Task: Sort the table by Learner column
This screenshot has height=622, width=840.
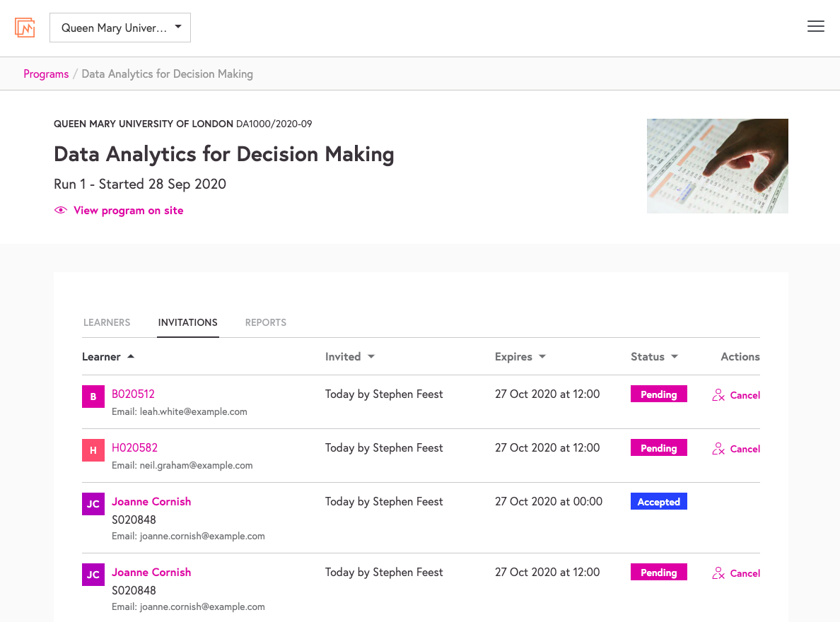Action: [107, 357]
